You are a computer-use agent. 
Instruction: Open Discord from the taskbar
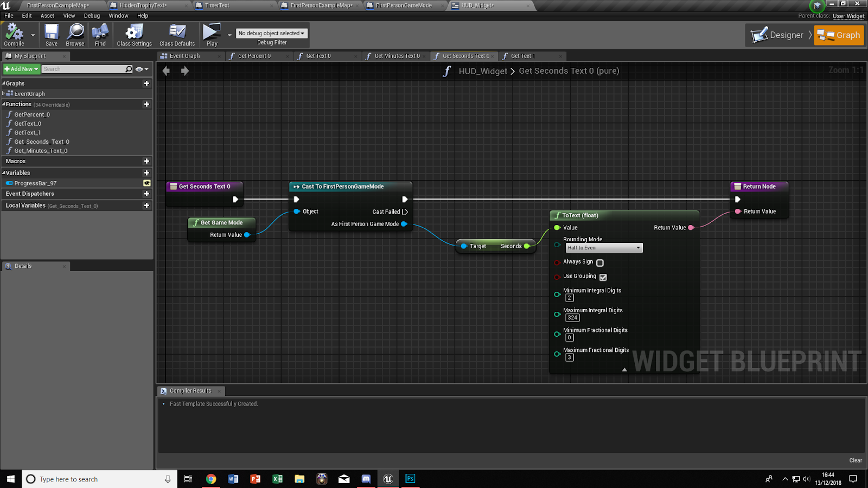[x=366, y=479]
